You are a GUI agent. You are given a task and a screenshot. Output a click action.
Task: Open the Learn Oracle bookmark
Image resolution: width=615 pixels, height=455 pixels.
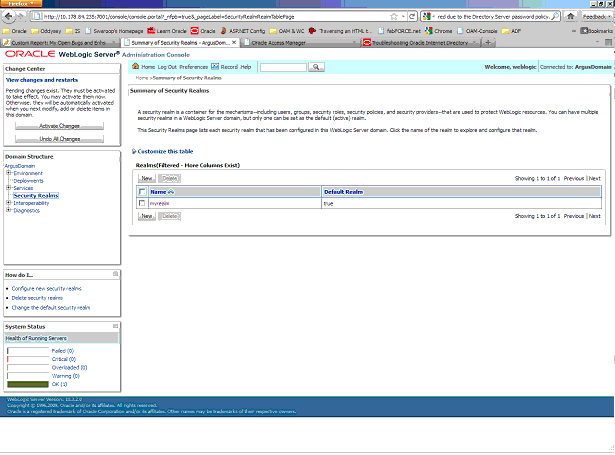tap(167, 31)
